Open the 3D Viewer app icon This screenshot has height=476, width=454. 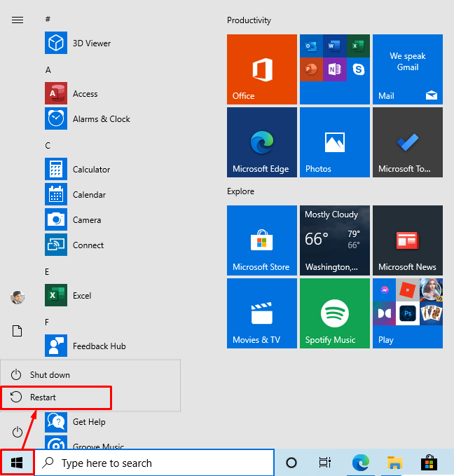point(56,43)
